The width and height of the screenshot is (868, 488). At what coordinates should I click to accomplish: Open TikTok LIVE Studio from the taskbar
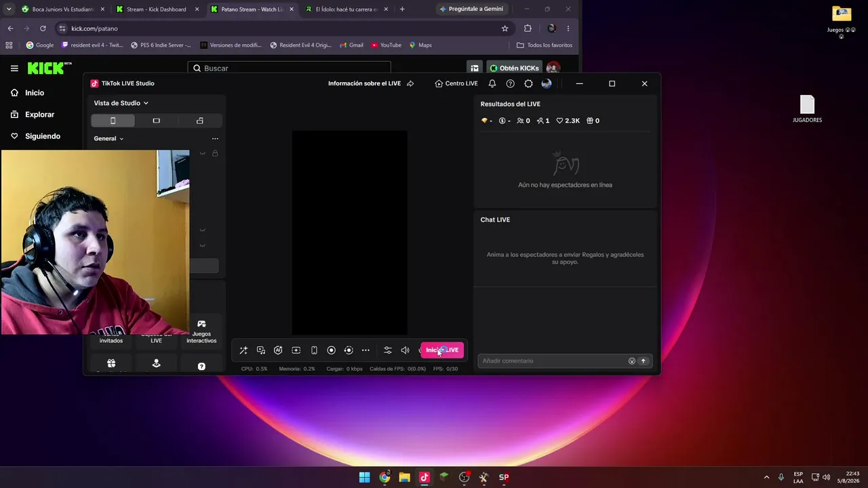point(425,477)
